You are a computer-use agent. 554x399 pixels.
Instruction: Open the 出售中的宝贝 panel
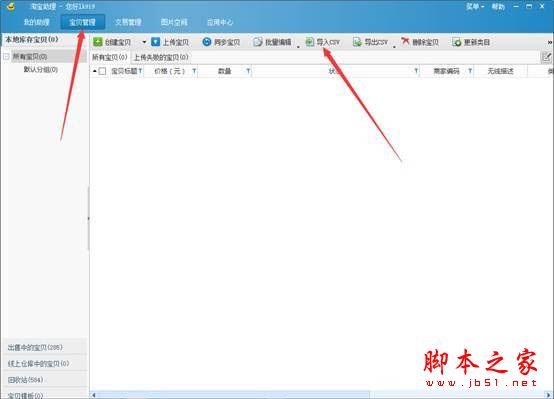(44, 347)
